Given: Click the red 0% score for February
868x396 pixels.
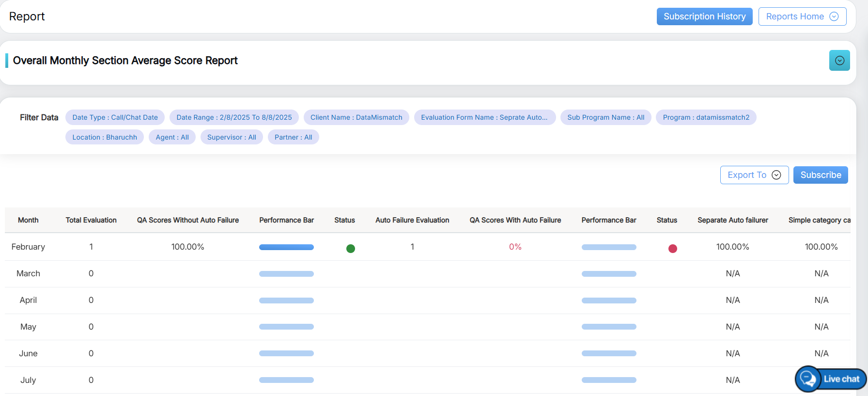Looking at the screenshot, I should pos(515,247).
